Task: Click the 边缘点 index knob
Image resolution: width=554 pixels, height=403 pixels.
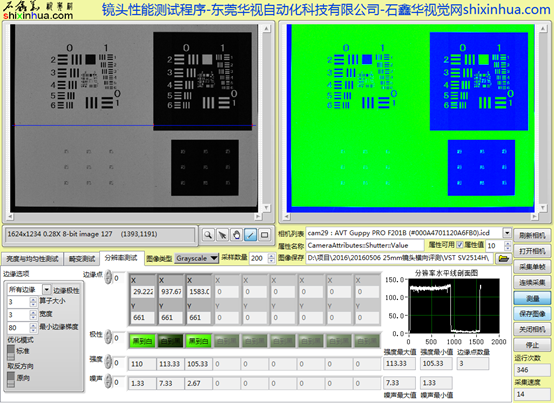Action: [x=108, y=278]
